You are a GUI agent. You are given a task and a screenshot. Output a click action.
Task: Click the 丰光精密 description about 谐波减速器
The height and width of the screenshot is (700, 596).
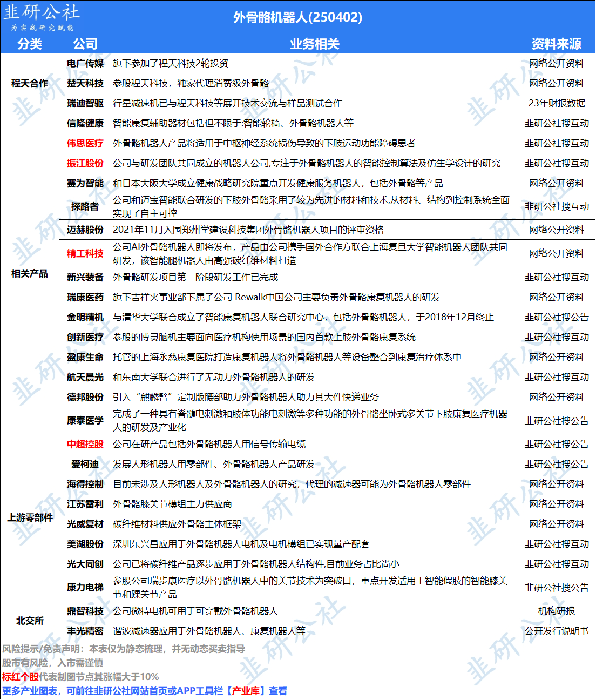click(209, 631)
